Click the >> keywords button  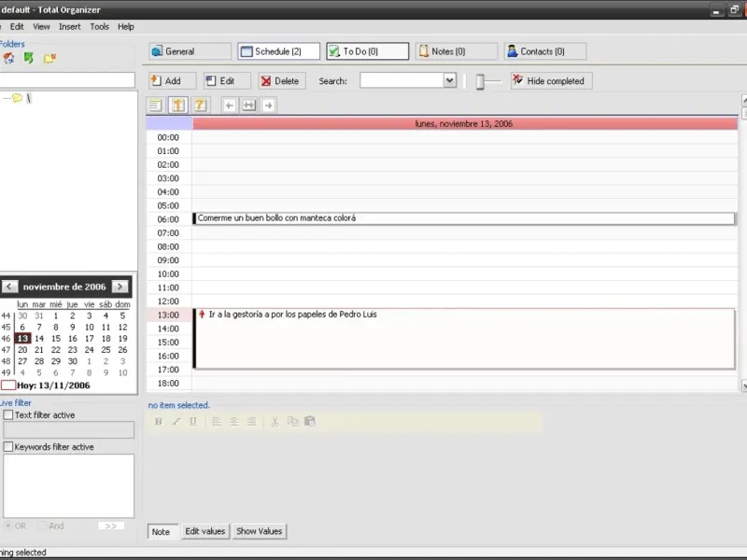click(111, 525)
